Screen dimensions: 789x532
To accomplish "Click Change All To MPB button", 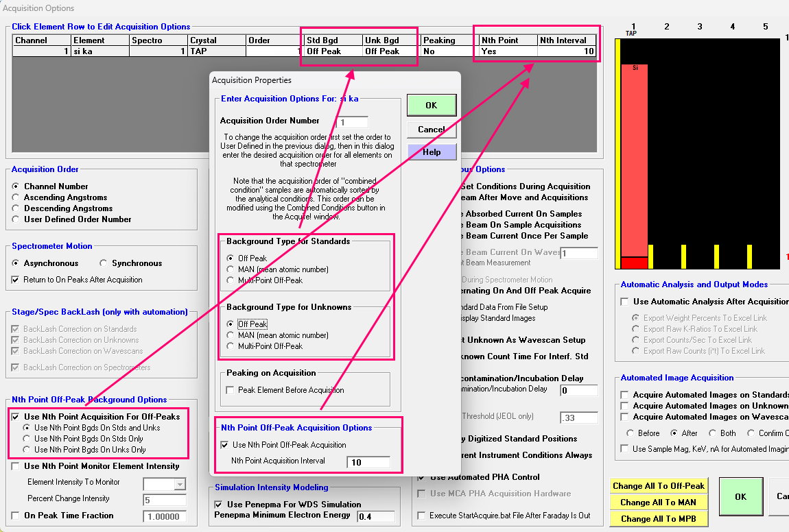I will [658, 519].
